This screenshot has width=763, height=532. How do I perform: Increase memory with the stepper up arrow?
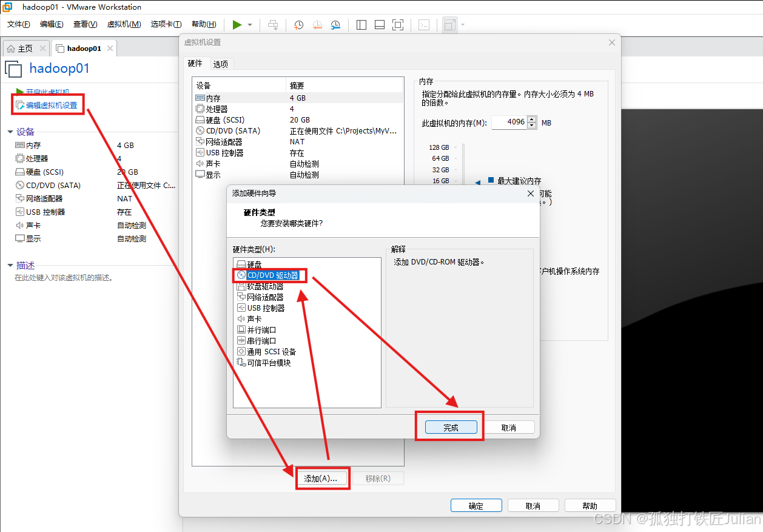(x=532, y=119)
